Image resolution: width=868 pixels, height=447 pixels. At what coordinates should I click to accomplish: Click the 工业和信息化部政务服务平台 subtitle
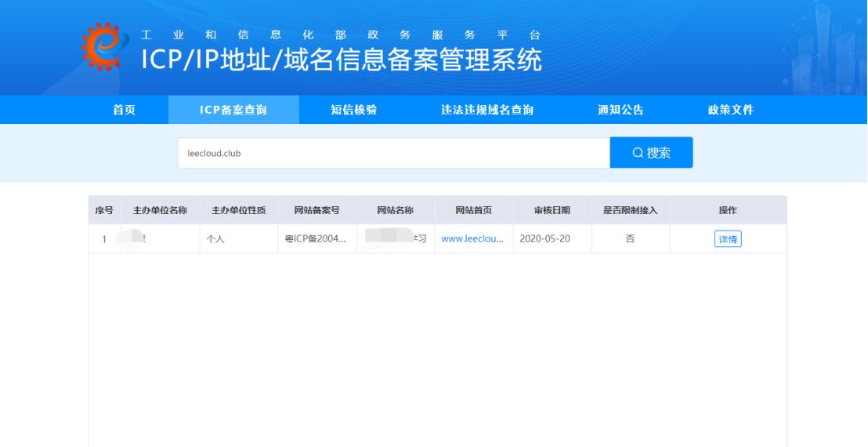coord(341,35)
